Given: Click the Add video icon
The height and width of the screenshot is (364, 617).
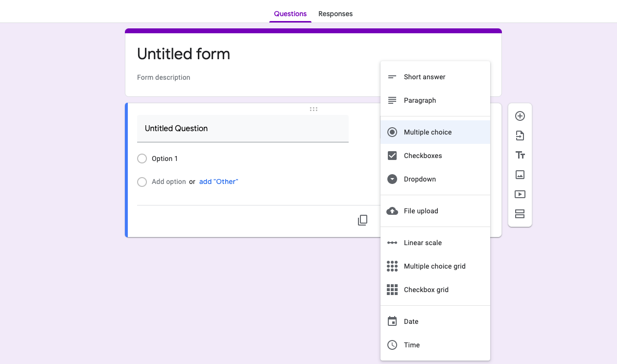Looking at the screenshot, I should coord(520,194).
